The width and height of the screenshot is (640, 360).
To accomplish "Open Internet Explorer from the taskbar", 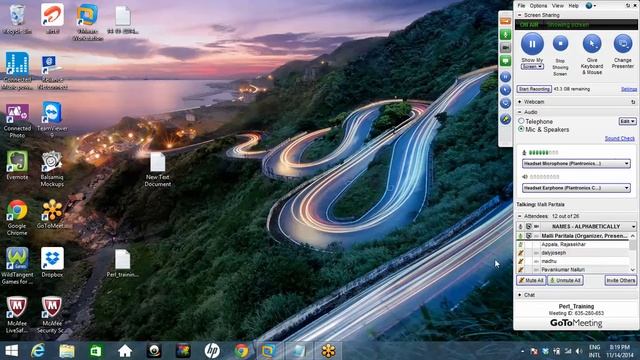I will (38, 351).
